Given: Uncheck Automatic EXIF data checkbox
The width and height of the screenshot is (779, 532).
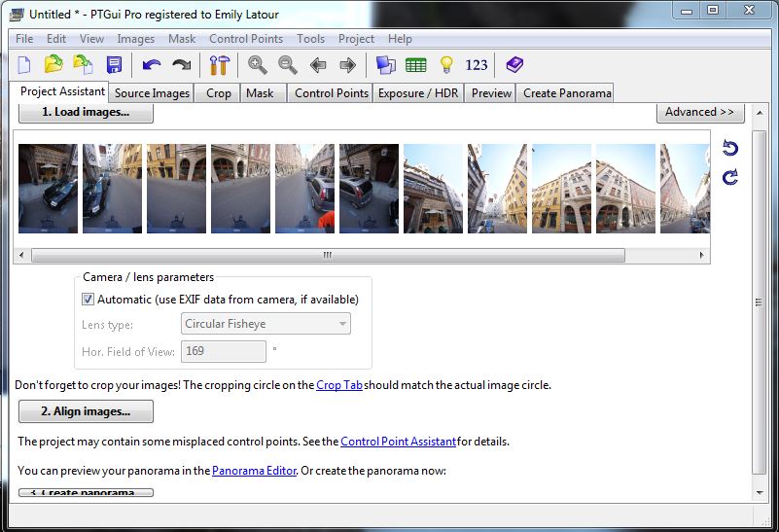Looking at the screenshot, I should click(89, 300).
